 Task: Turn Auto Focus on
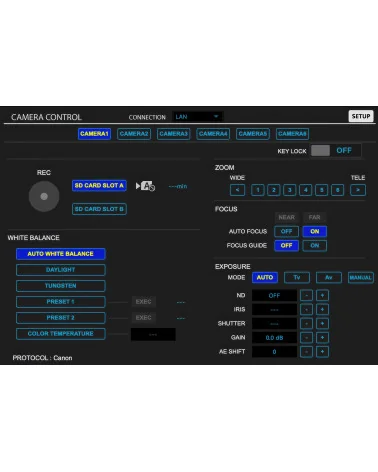[315, 231]
